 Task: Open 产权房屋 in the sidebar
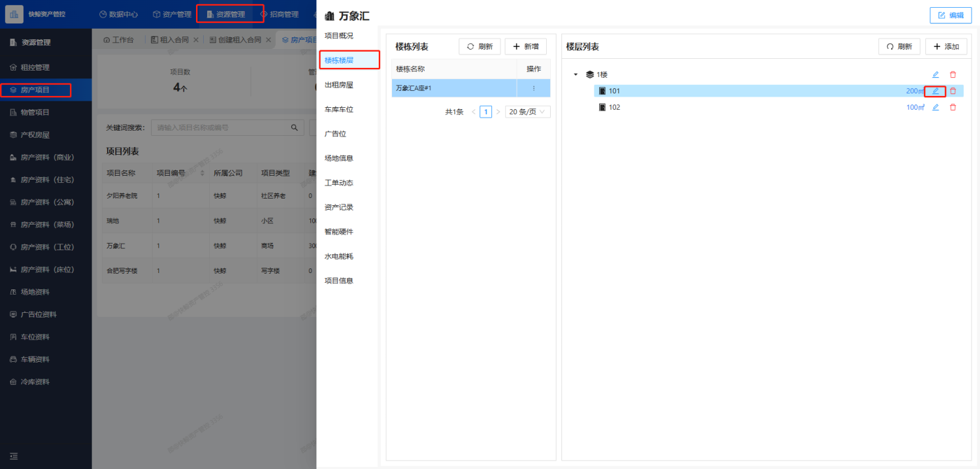46,135
